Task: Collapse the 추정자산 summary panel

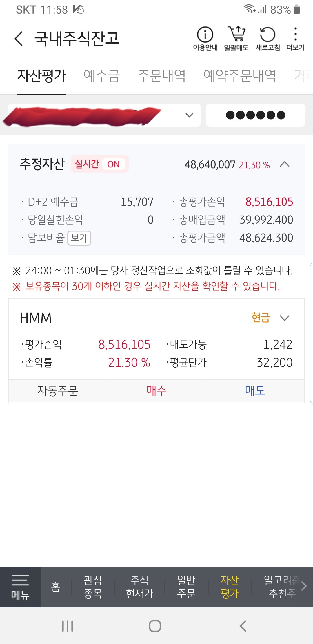Action: click(x=285, y=164)
